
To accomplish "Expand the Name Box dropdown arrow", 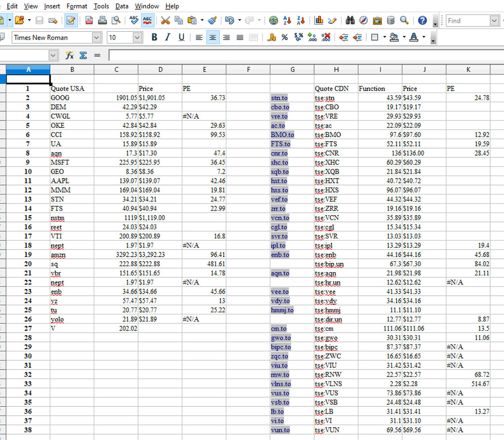I will point(53,55).
